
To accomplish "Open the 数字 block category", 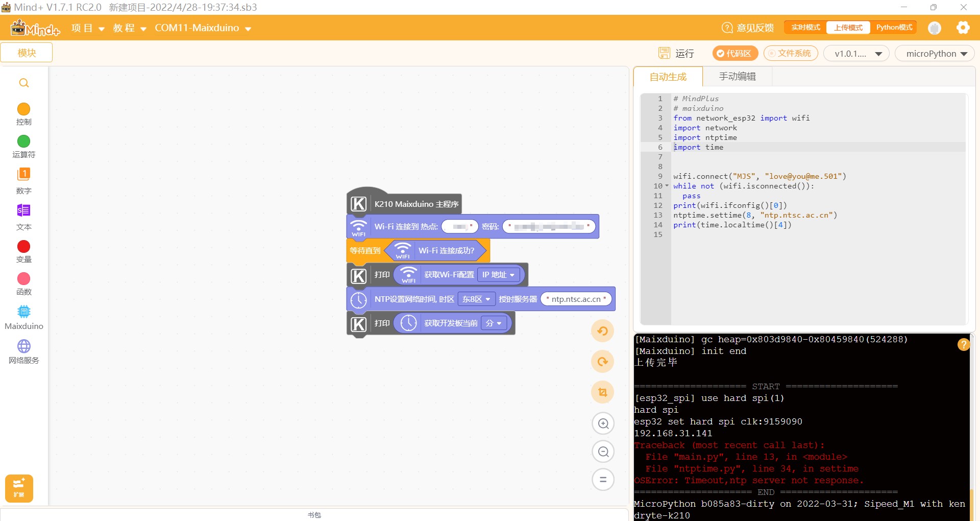I will click(23, 181).
